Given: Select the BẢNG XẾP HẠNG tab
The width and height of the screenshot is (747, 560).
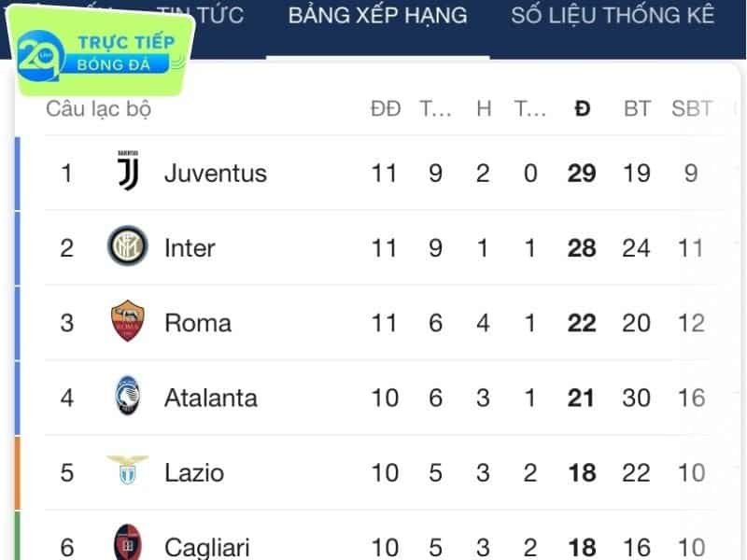Looking at the screenshot, I should [378, 15].
